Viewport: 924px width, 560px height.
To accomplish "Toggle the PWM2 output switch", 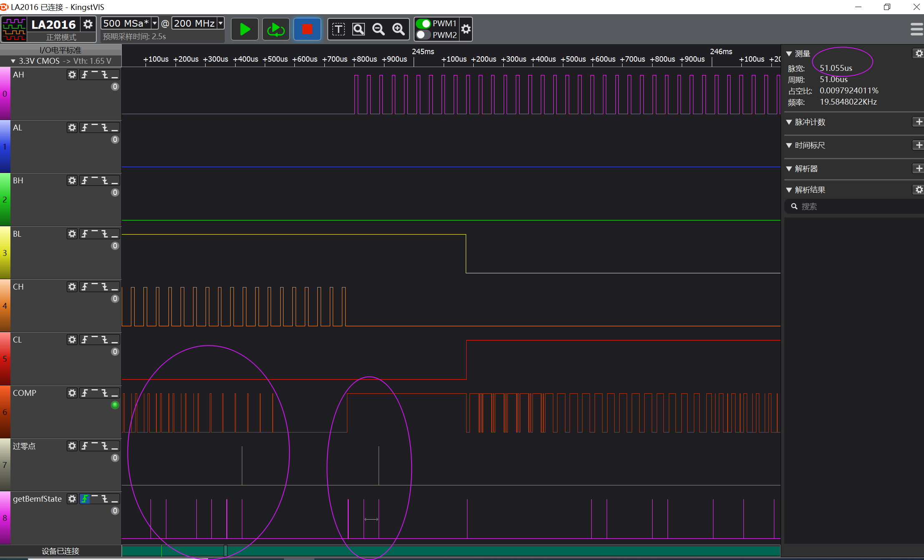I will [x=424, y=35].
